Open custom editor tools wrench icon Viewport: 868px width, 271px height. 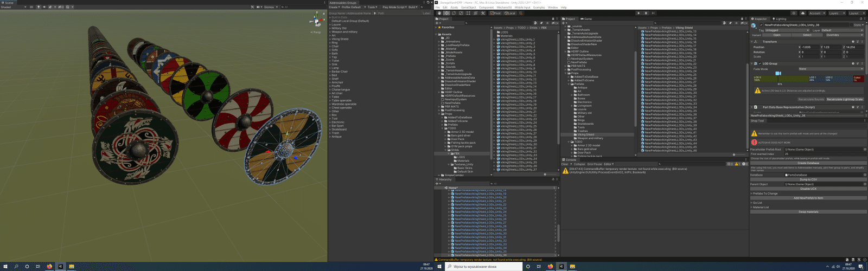(483, 13)
